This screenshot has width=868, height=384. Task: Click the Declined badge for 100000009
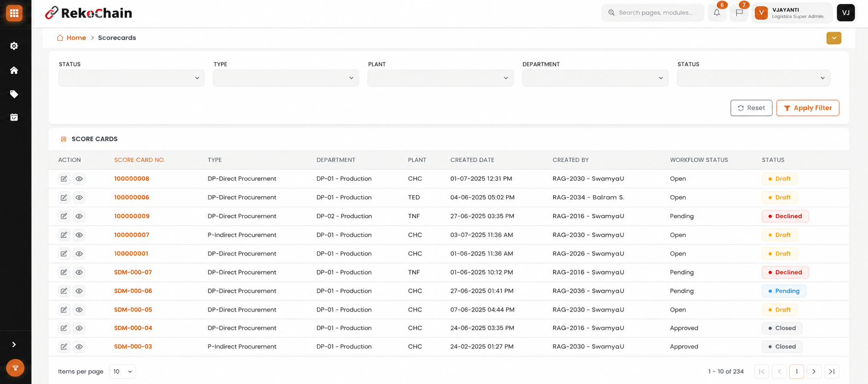tap(785, 216)
